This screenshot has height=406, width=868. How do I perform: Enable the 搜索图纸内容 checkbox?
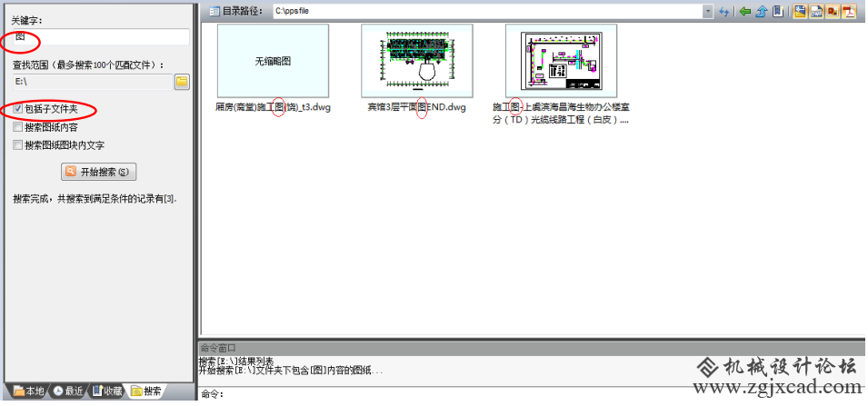pyautogui.click(x=17, y=127)
